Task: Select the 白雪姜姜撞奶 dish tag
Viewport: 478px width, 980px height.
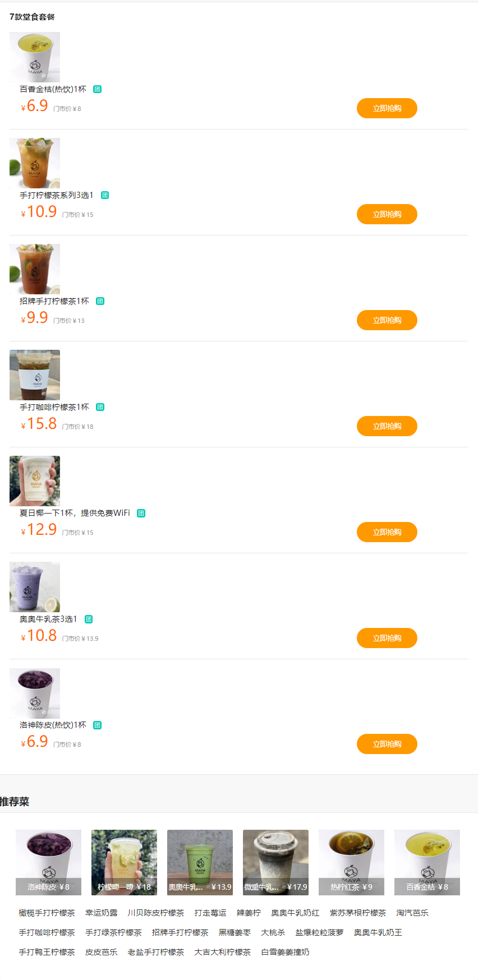Action: click(x=285, y=952)
